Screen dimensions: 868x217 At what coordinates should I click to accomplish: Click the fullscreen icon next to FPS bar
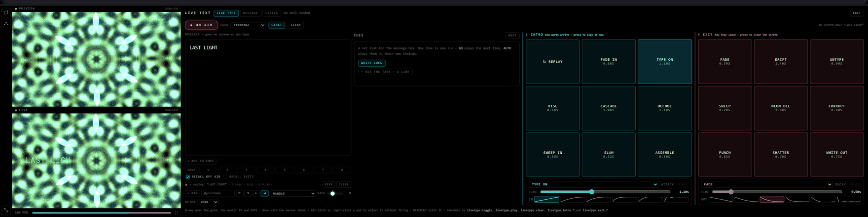177,213
